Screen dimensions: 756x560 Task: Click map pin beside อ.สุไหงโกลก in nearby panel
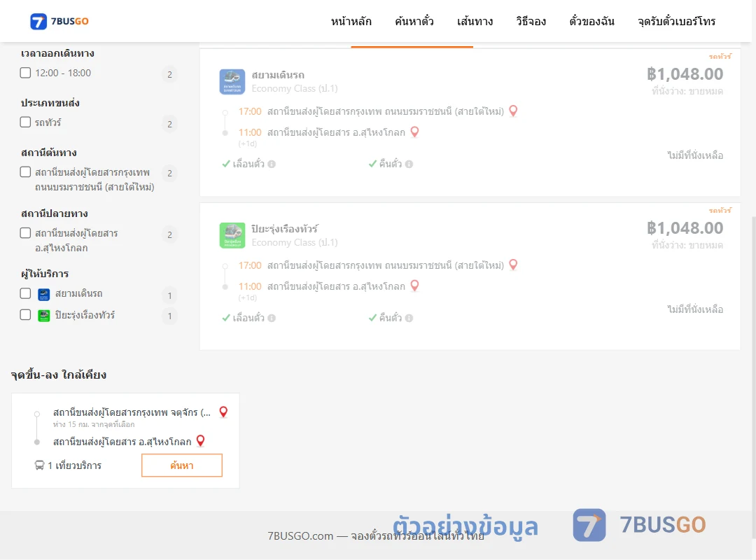click(x=201, y=441)
